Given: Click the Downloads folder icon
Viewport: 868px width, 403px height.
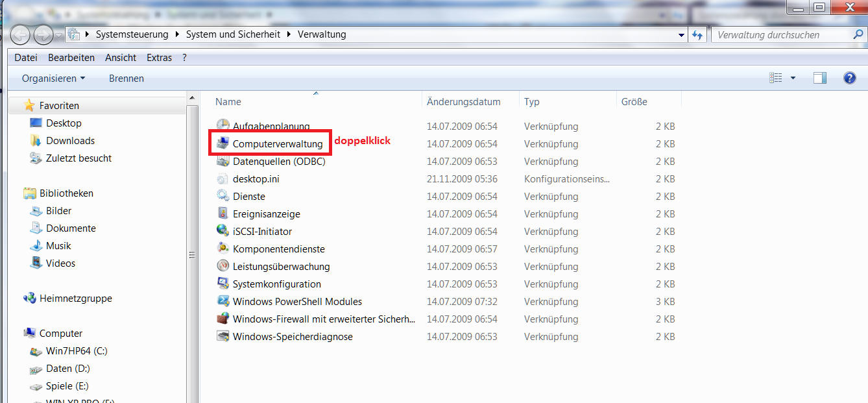Looking at the screenshot, I should (x=36, y=140).
